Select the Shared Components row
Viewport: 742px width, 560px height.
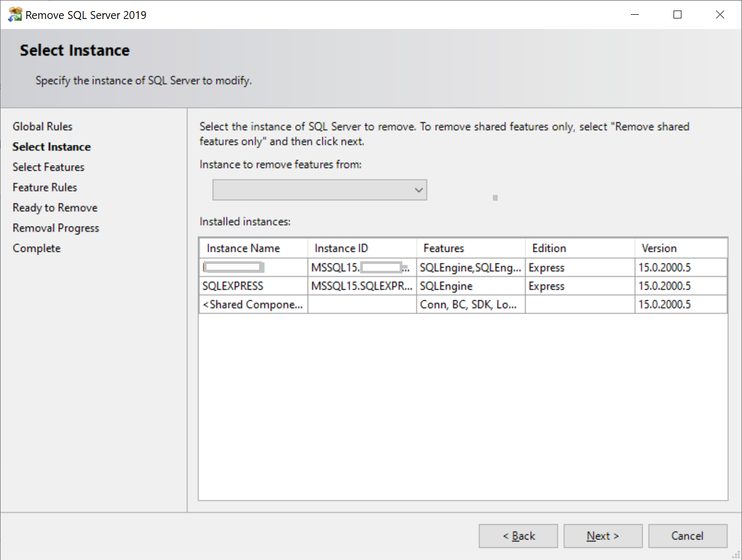253,304
